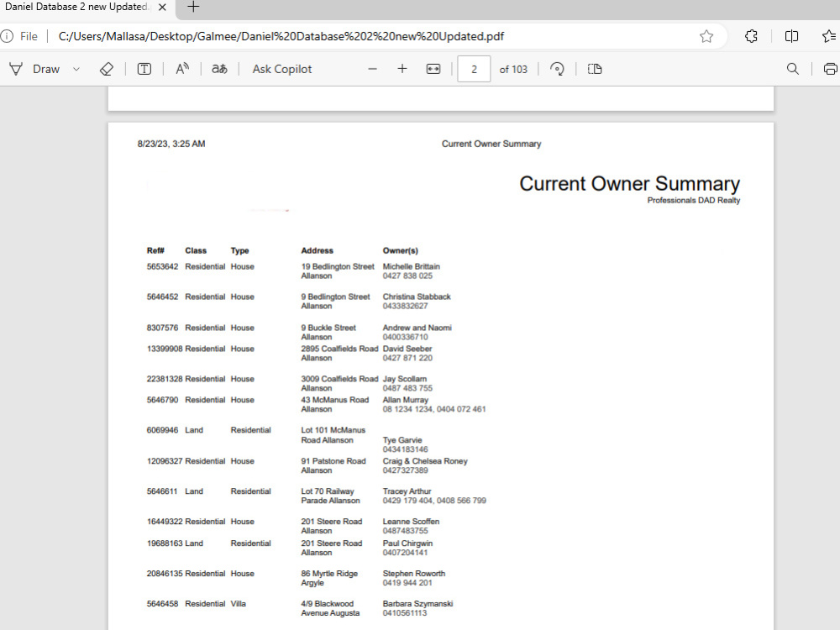Click the 'of 103' page count
Screen dimensions: 840x630
513,70
